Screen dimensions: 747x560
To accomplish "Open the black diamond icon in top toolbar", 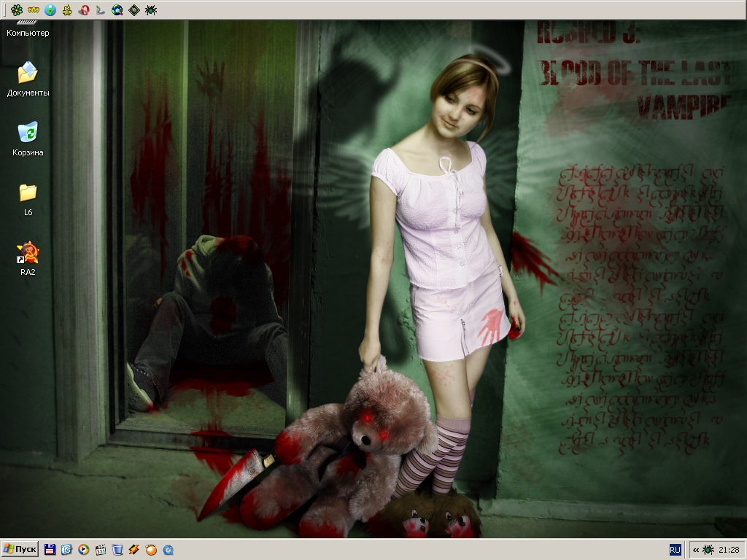I will (134, 9).
